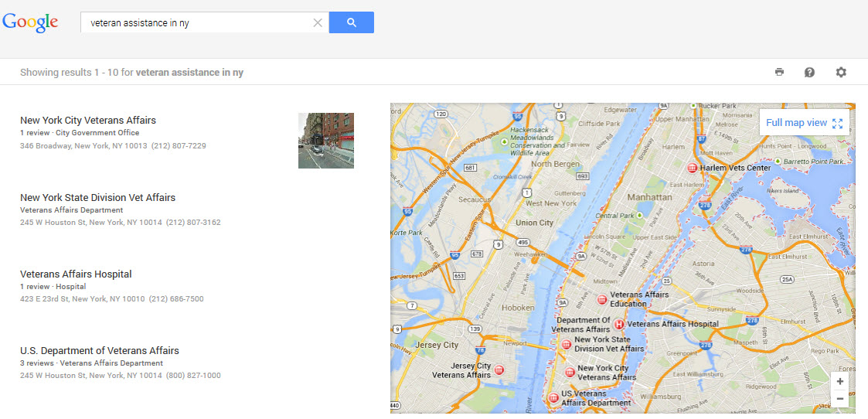The image size is (868, 419).
Task: Open U.S. Department of Veterans Affairs listing
Action: coord(100,350)
